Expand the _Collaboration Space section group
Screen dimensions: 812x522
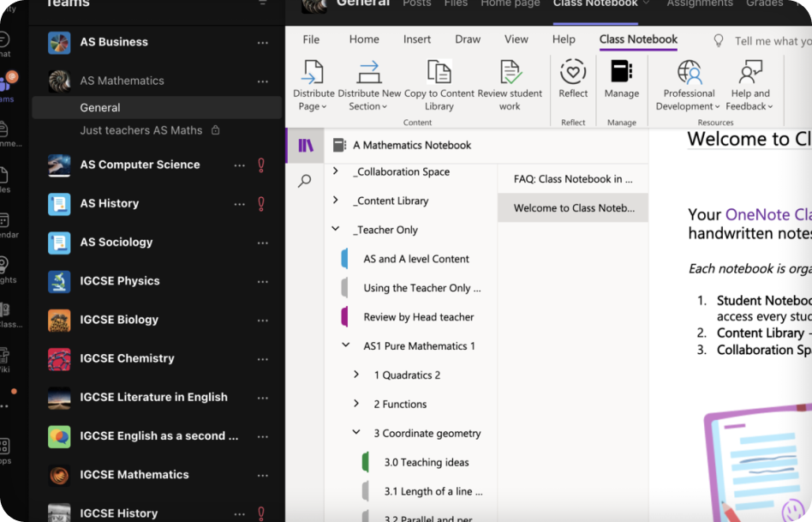(336, 171)
